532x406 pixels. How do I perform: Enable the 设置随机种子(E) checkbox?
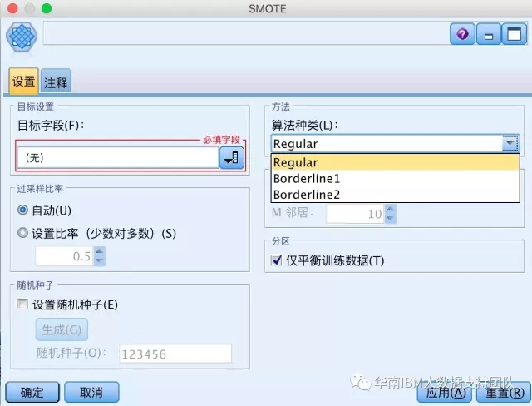(x=22, y=304)
